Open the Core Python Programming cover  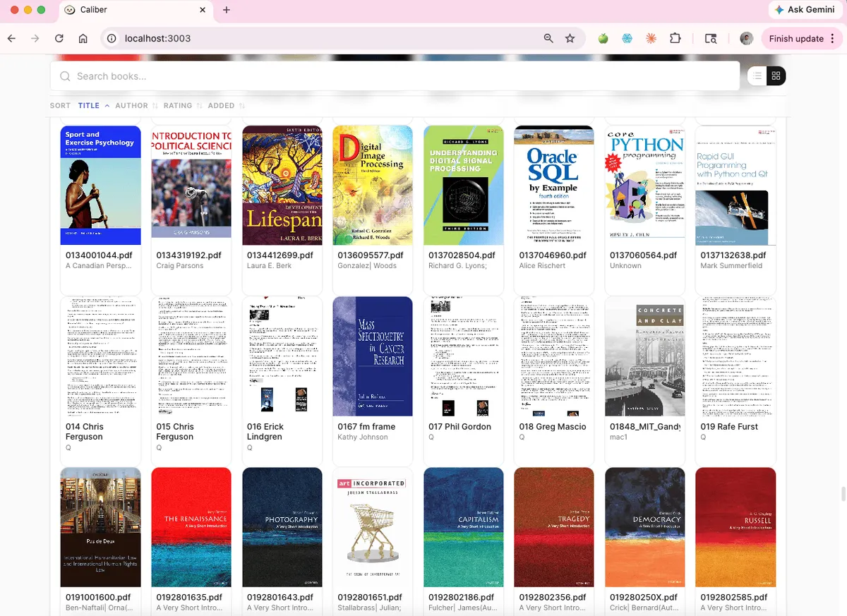tap(645, 186)
